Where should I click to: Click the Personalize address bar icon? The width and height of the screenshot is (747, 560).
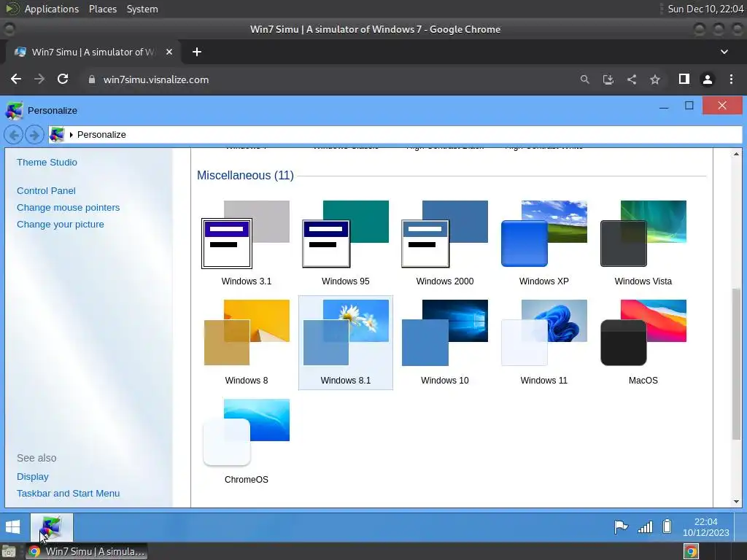pos(57,135)
